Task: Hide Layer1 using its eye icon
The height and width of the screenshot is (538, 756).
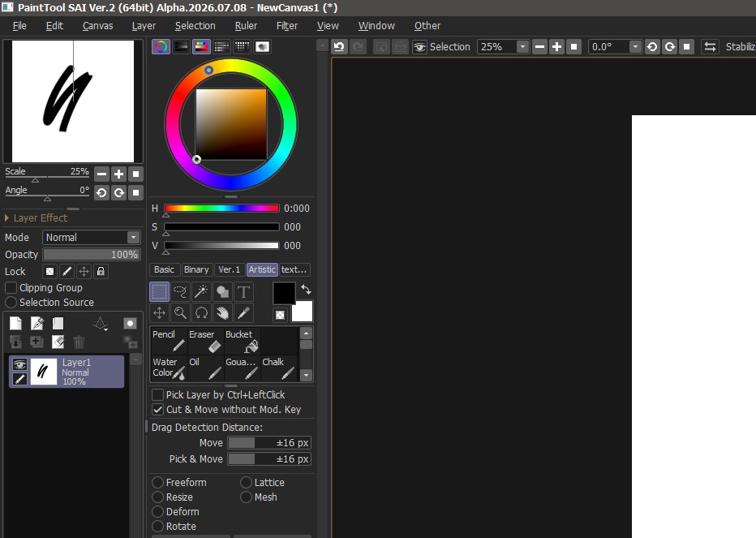Action: [19, 364]
